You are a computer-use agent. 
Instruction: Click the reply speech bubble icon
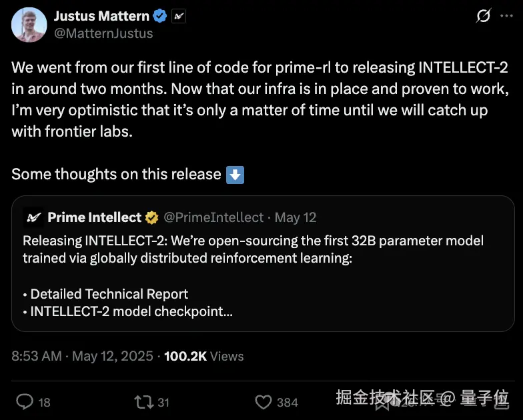pos(25,401)
